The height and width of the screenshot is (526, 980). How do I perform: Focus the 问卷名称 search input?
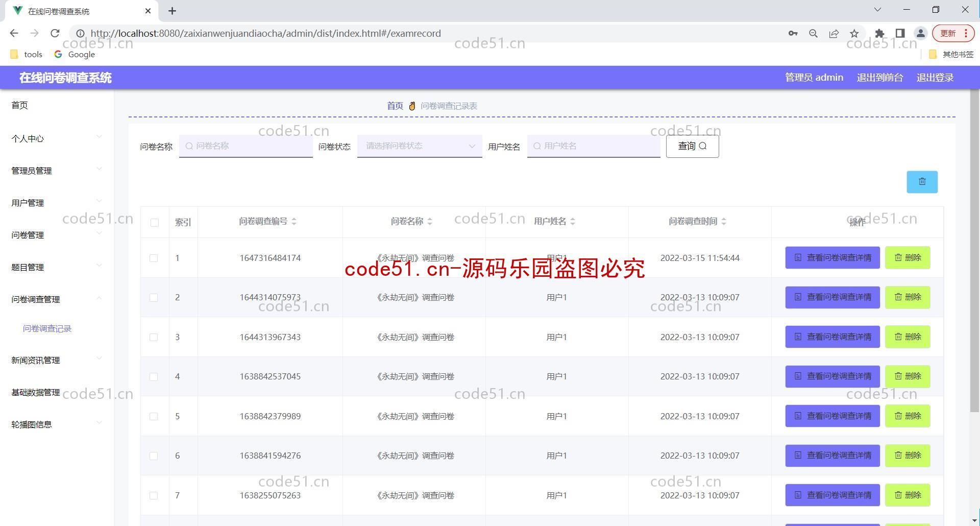(x=246, y=146)
